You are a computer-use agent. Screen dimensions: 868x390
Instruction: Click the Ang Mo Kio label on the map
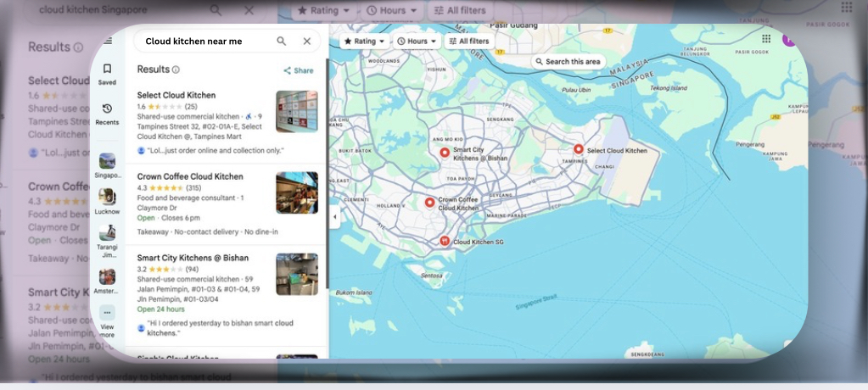447,139
